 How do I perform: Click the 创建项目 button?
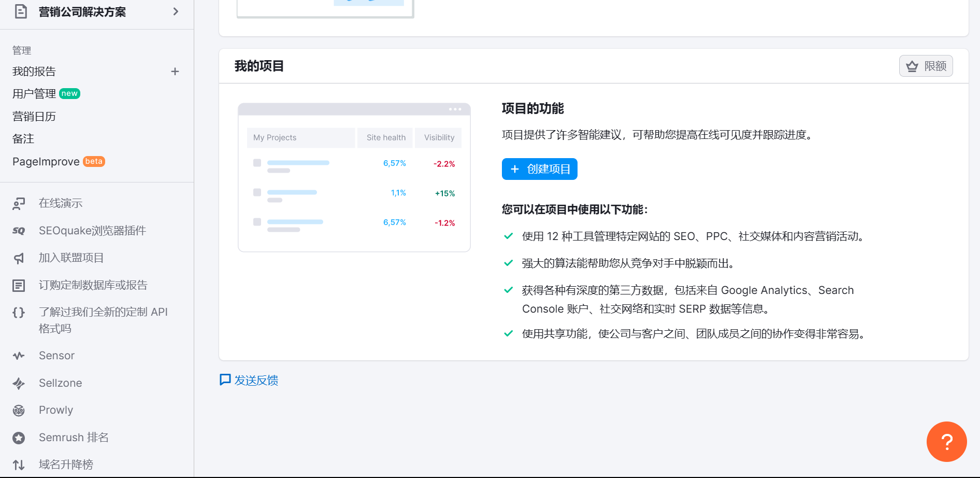539,169
